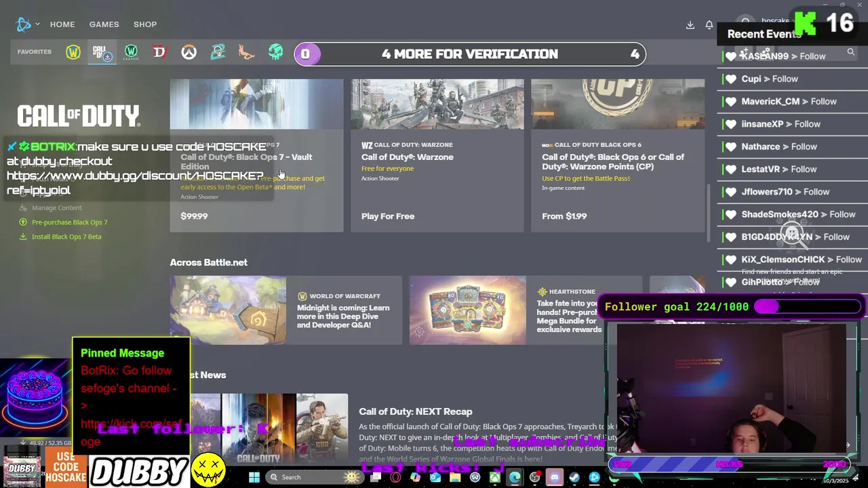Click Play For Free on Warzone card
The image size is (868, 488).
[388, 216]
